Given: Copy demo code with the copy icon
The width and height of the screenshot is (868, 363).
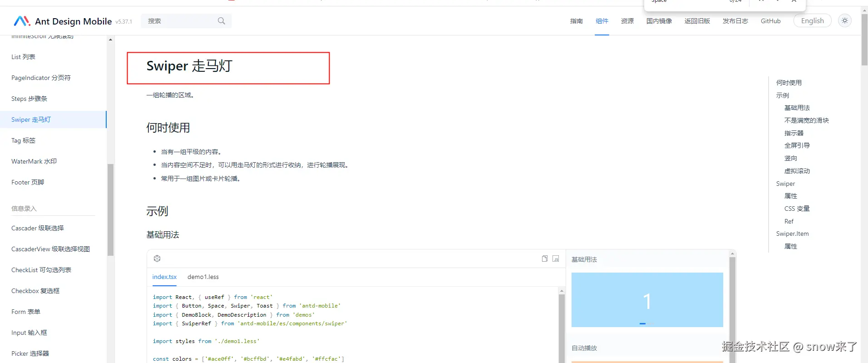Looking at the screenshot, I should (545, 259).
